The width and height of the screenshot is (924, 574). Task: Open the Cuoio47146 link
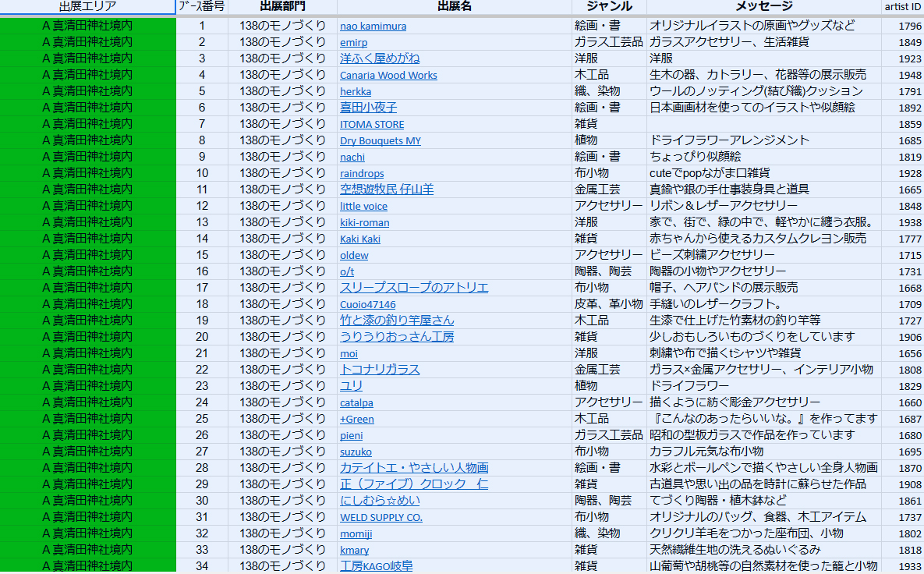(368, 304)
